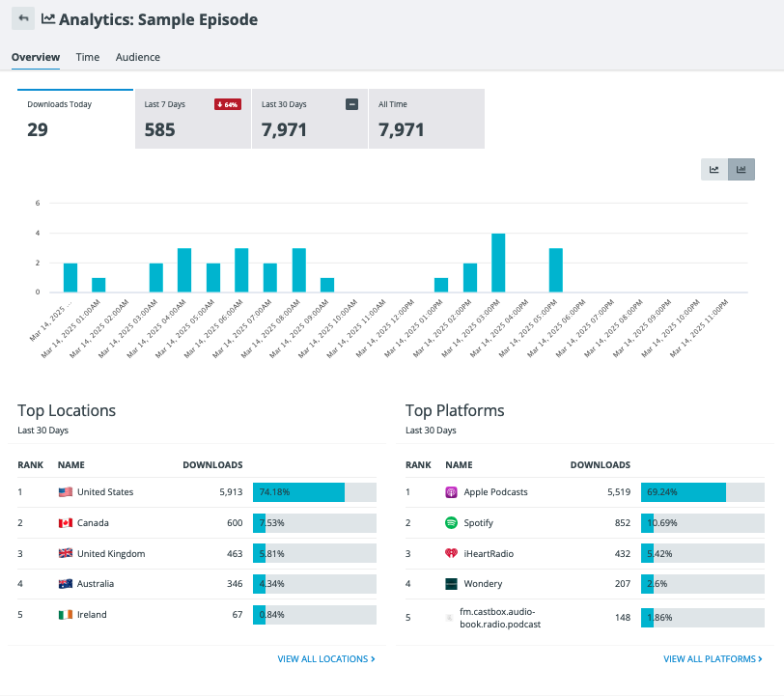Screen dimensions: 784x696
Task: Click the first bar of the chart
Action: coord(70,277)
